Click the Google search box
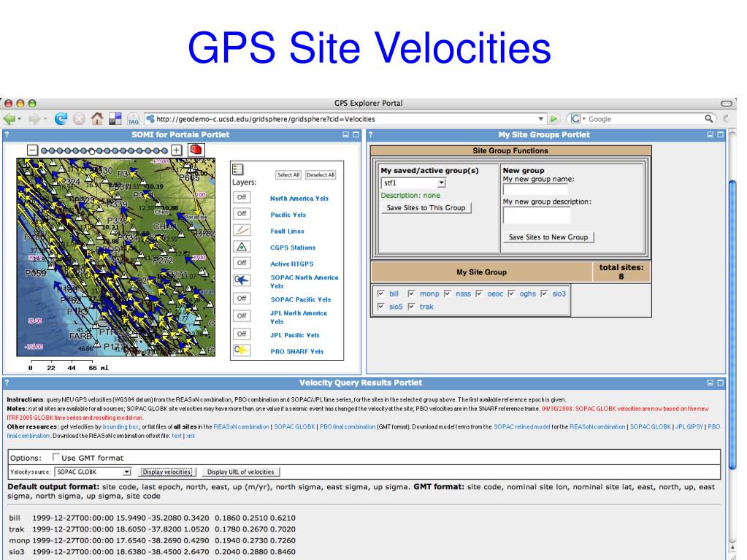The height and width of the screenshot is (560, 747). click(645, 118)
